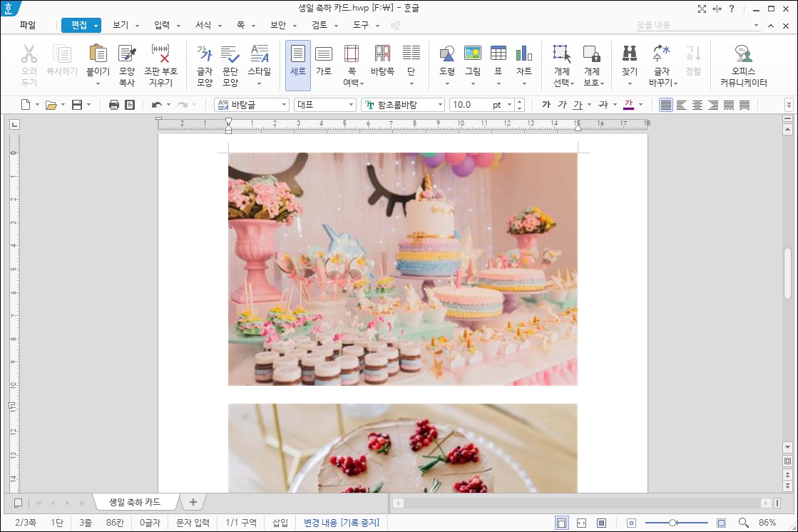This screenshot has width=798, height=532.
Task: Select the 생일 축하 카드 document tab
Action: pyautogui.click(x=135, y=503)
